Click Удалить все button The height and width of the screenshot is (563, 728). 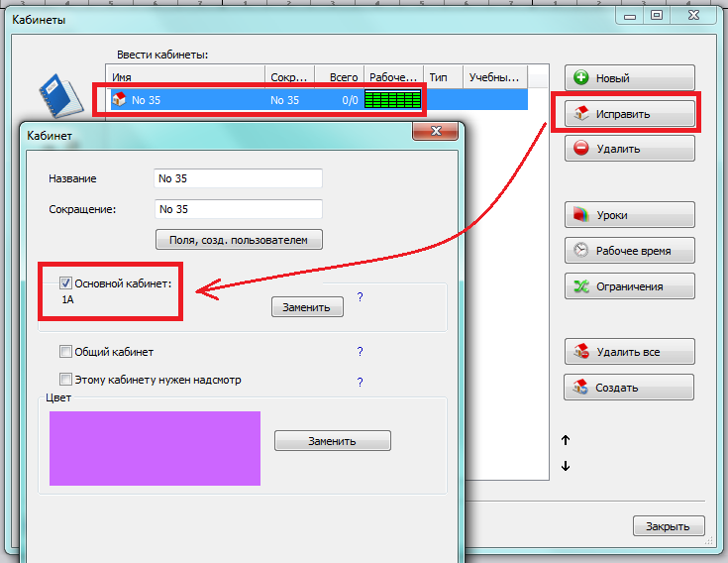(x=630, y=352)
